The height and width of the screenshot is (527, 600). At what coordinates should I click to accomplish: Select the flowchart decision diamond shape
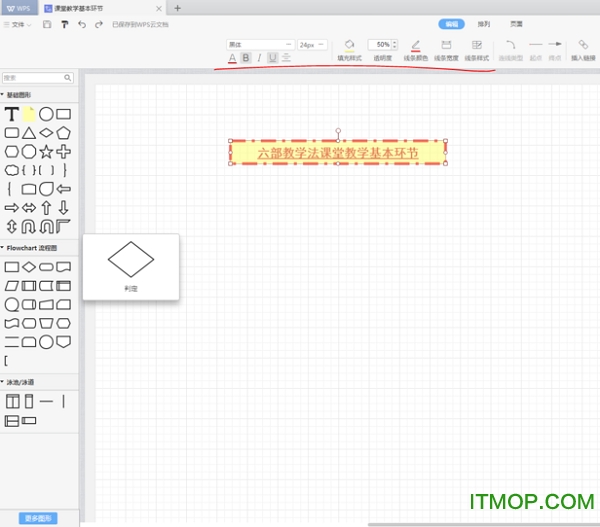29,267
